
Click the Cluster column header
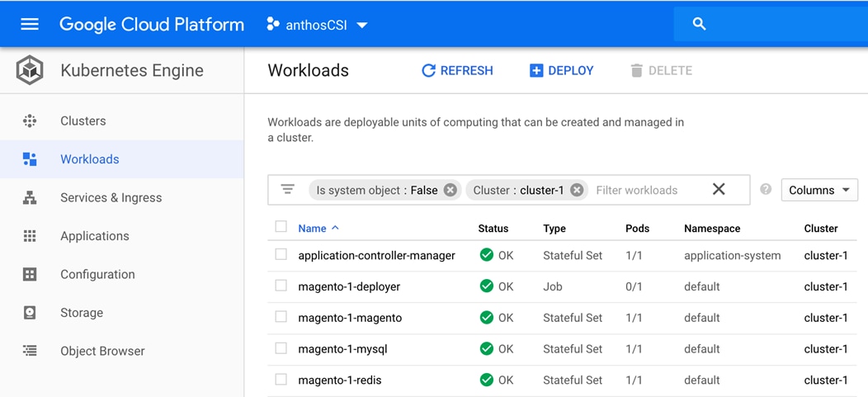821,228
